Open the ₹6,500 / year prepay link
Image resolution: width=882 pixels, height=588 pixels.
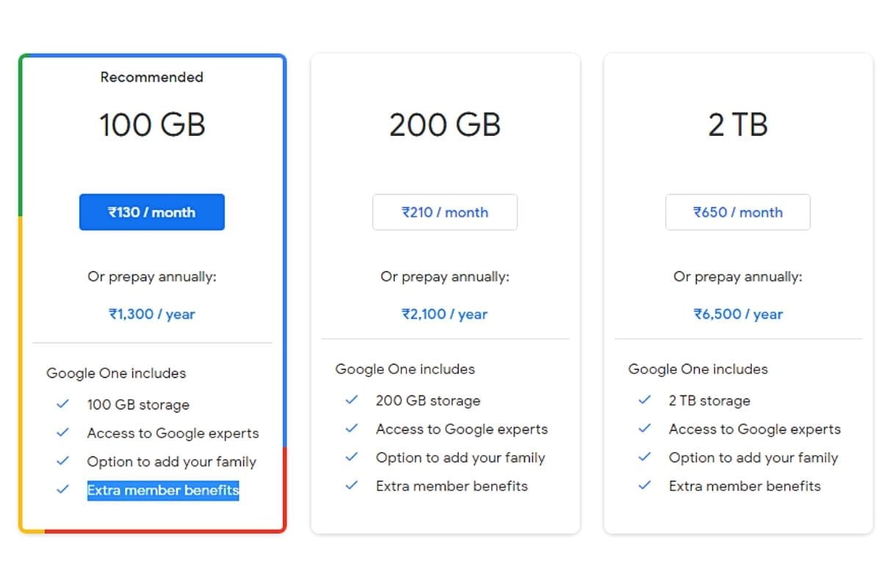tap(738, 314)
